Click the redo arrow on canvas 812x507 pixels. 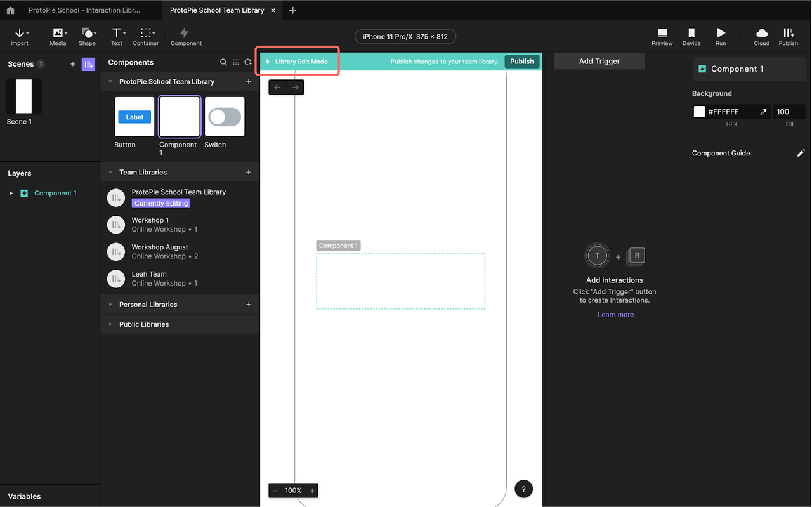(x=296, y=88)
